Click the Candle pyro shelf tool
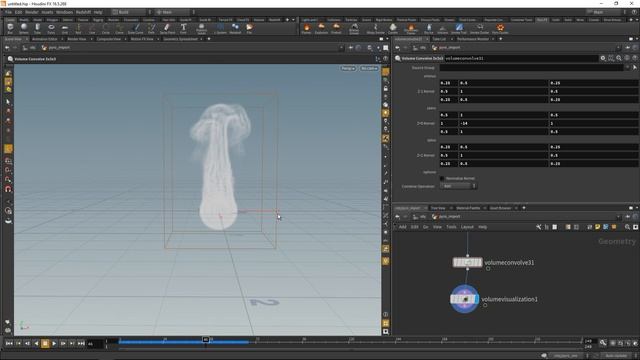 click(393, 29)
